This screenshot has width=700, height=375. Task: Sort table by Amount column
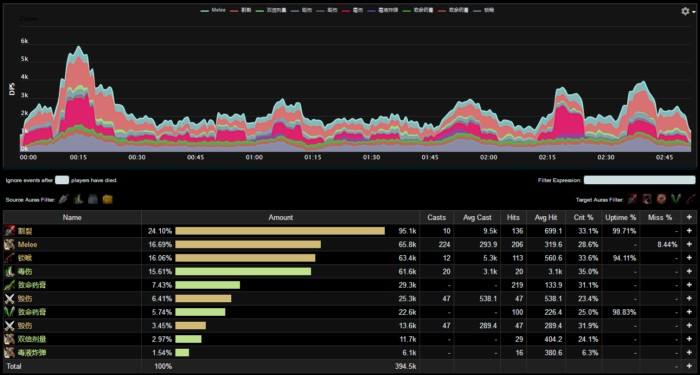(280, 217)
